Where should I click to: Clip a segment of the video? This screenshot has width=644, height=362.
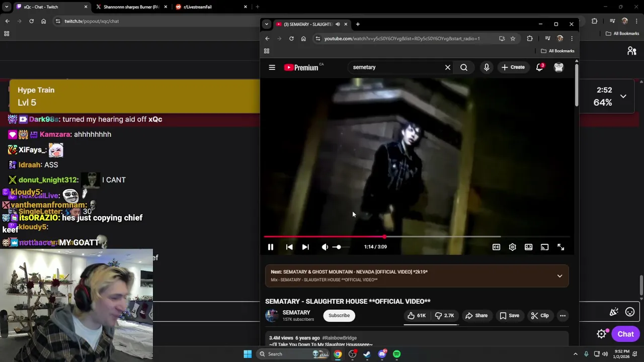click(540, 315)
